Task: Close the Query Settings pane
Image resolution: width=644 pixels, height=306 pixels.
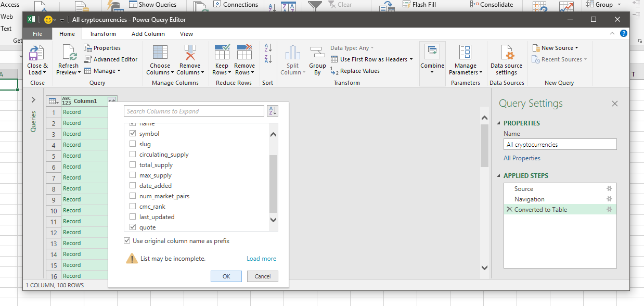Action: (x=615, y=104)
